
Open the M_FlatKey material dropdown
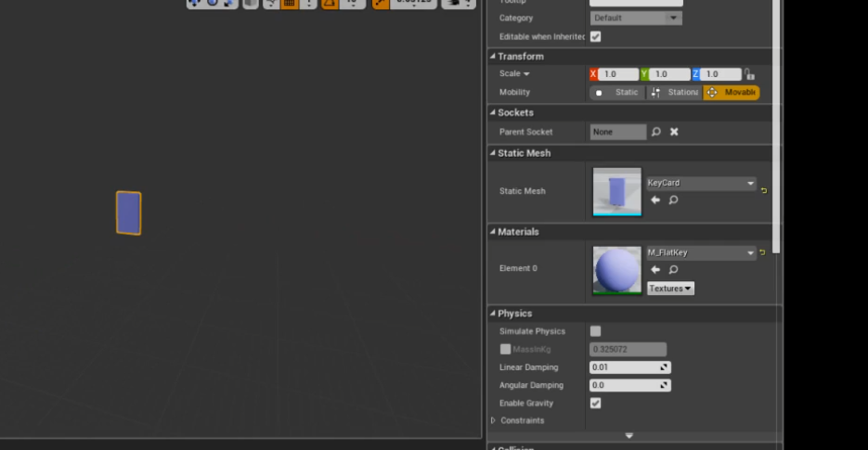click(702, 252)
